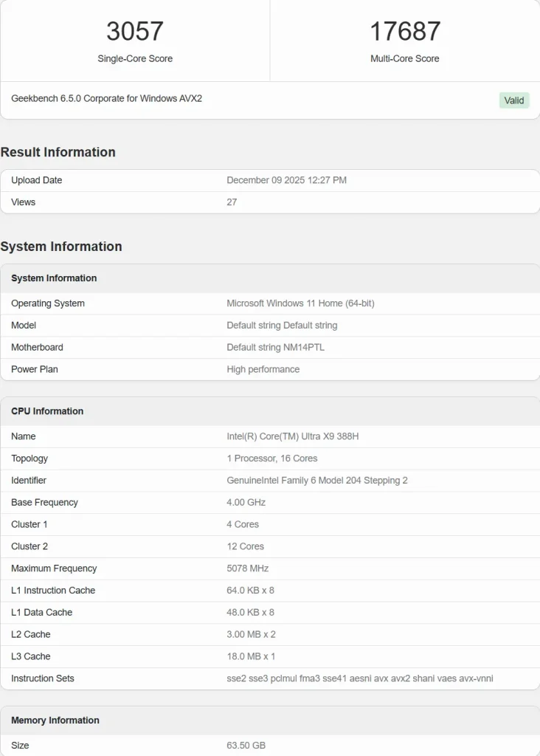The height and width of the screenshot is (756, 540).
Task: Click the memory size 63.50 GB value
Action: point(246,745)
